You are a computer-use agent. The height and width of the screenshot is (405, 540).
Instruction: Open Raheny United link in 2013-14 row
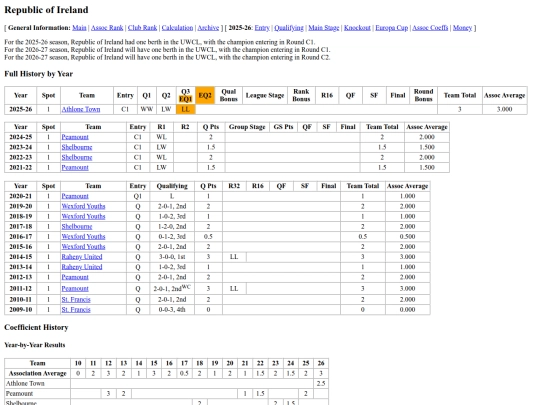(x=82, y=267)
